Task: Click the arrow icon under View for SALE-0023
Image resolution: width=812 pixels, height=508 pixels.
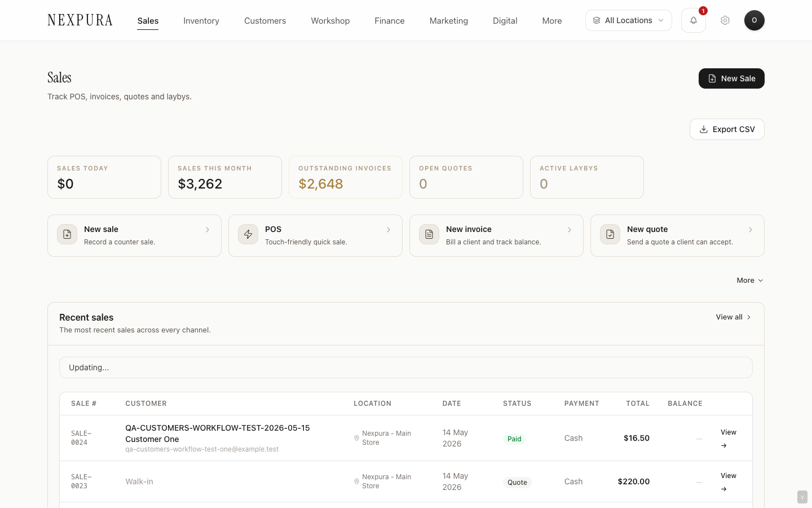Action: pos(724,489)
